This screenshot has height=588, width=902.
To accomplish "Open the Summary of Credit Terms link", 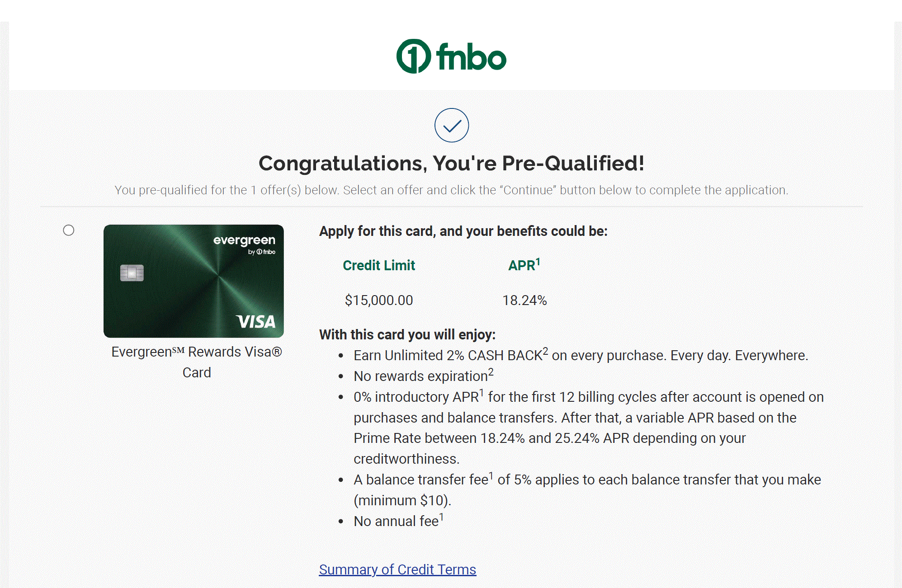I will coord(397,569).
